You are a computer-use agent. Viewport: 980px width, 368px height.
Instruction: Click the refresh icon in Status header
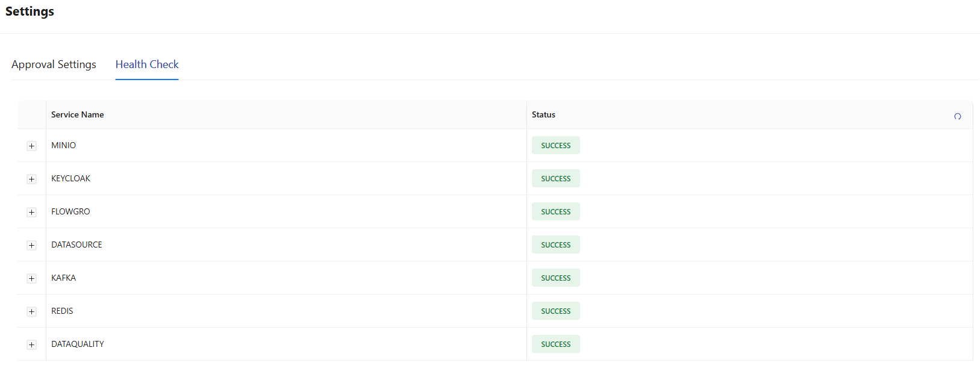957,116
